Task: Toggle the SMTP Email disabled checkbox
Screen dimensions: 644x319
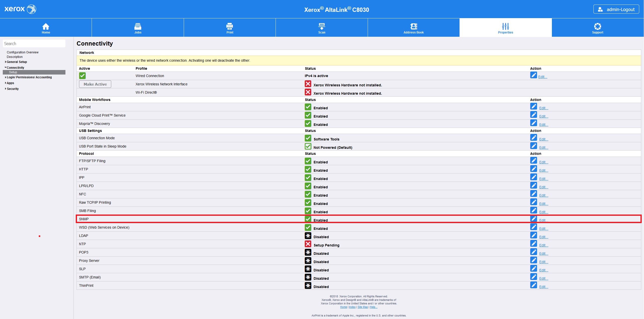Action: tap(308, 277)
